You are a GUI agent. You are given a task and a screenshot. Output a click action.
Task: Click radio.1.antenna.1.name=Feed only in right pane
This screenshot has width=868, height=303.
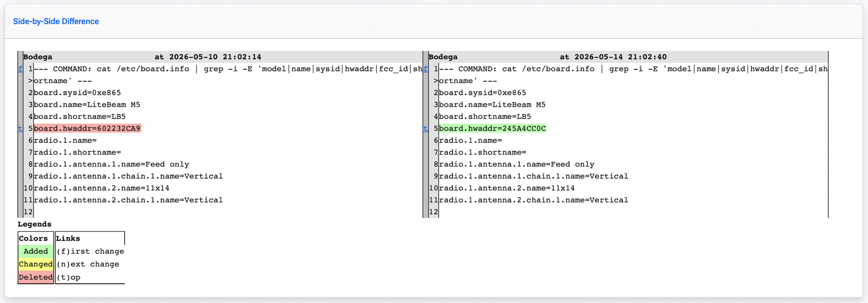click(x=517, y=164)
